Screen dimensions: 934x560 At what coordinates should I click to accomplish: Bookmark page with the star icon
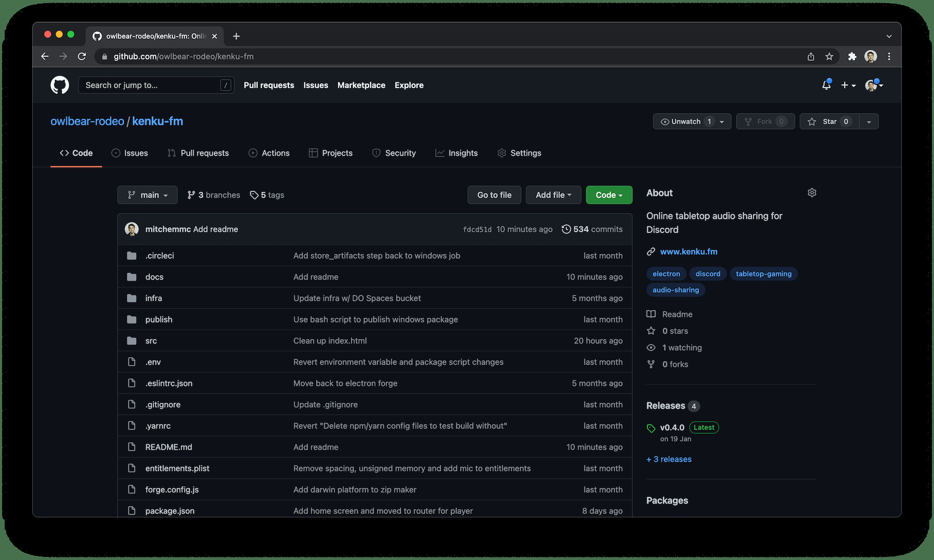tap(829, 57)
